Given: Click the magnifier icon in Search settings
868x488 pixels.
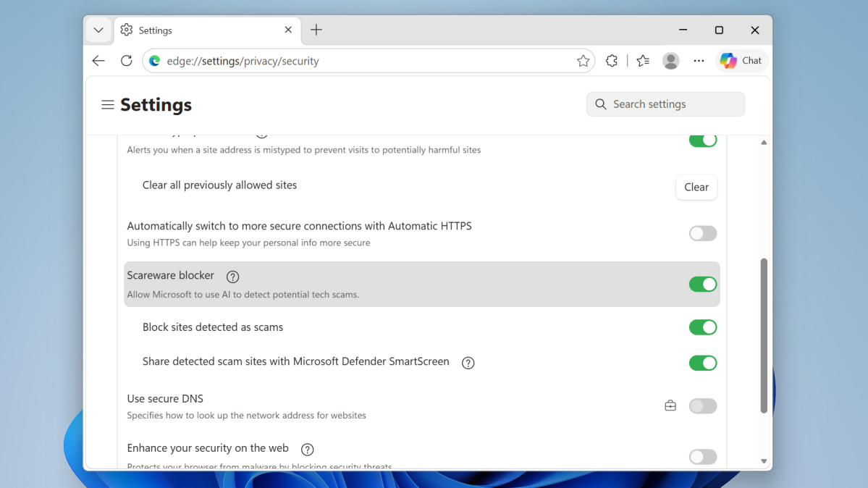Looking at the screenshot, I should coord(601,104).
